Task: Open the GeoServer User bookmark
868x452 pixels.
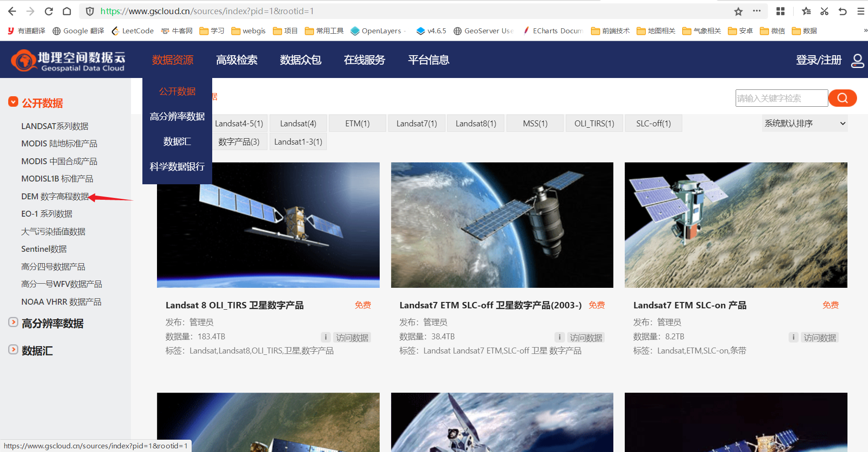Action: [483, 31]
